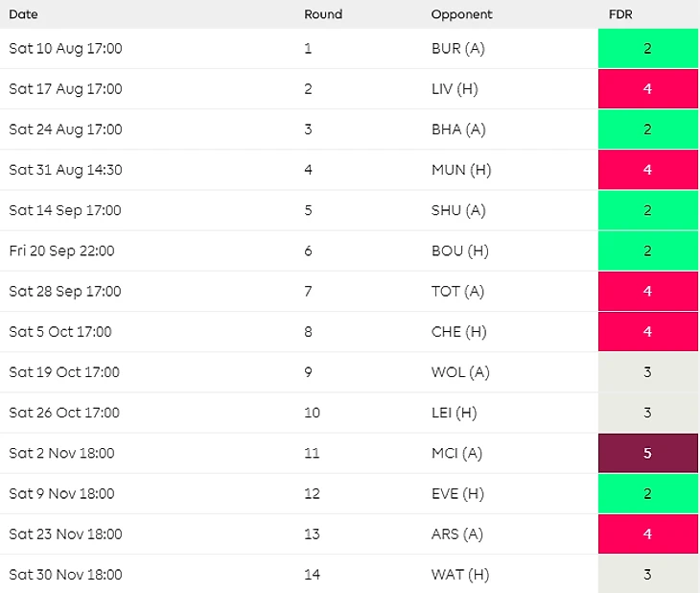Click the MUN (H) opponent entry
This screenshot has height=593, width=700.
coord(461,170)
